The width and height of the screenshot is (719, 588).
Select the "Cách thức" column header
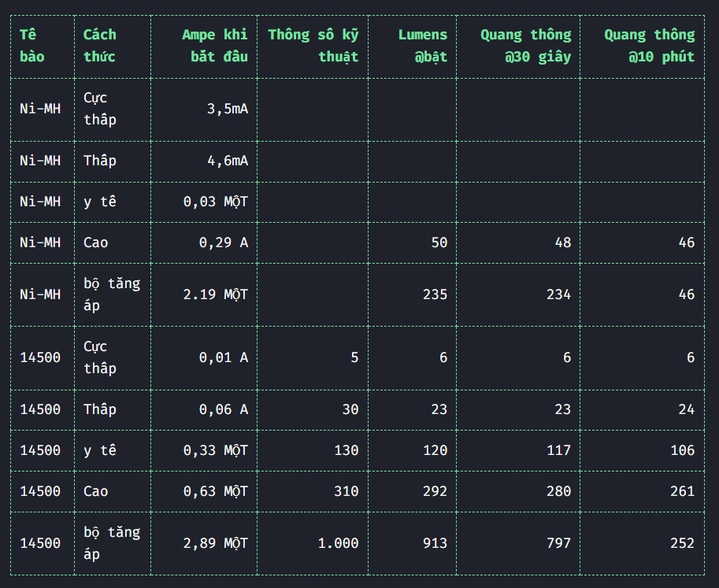click(100, 46)
